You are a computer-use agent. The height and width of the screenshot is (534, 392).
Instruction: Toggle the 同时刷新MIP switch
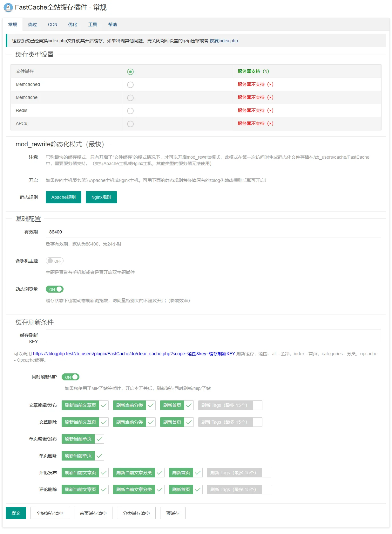pyautogui.click(x=71, y=377)
